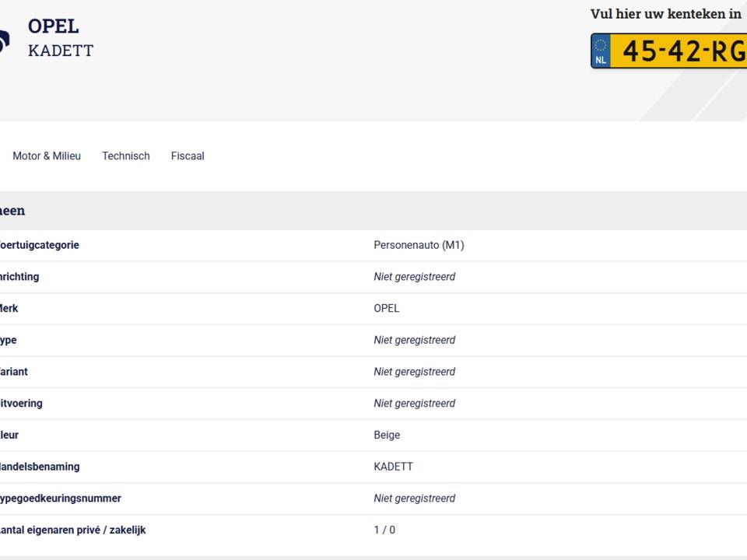
Task: Select the Beige color value
Action: (387, 436)
